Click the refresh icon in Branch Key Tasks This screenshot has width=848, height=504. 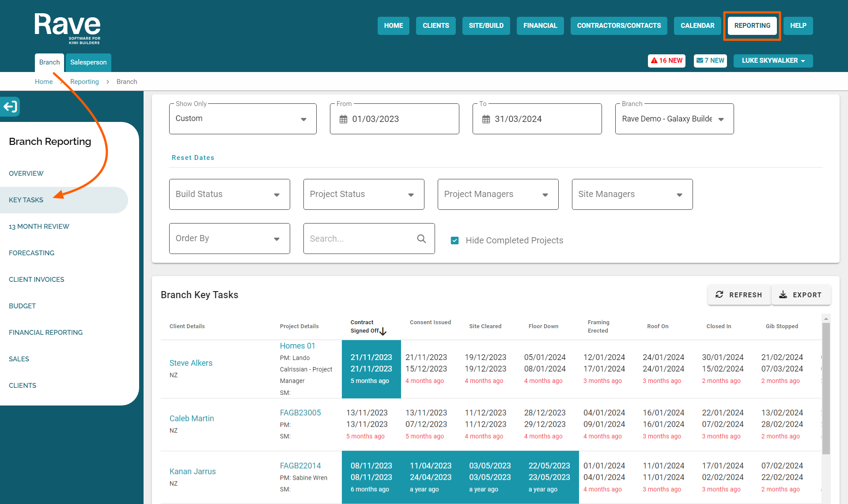(719, 295)
